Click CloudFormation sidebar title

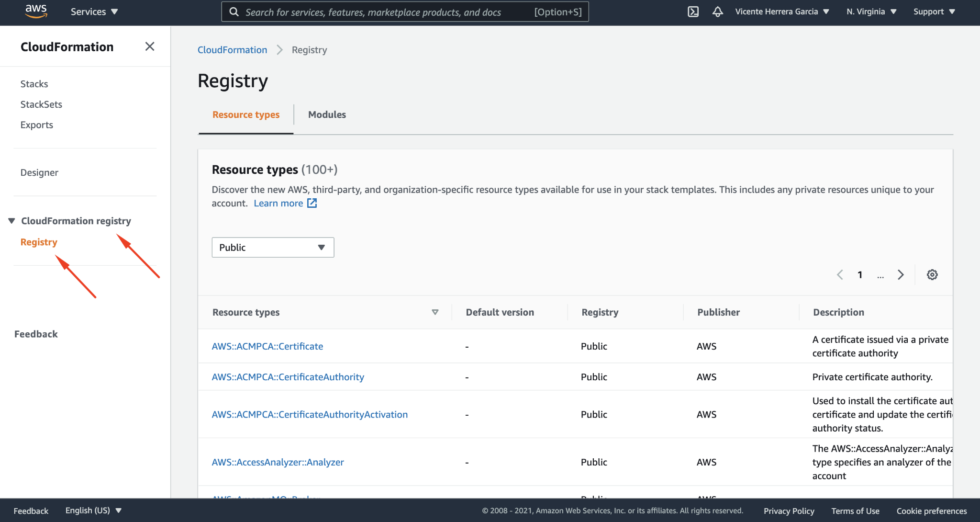click(67, 47)
